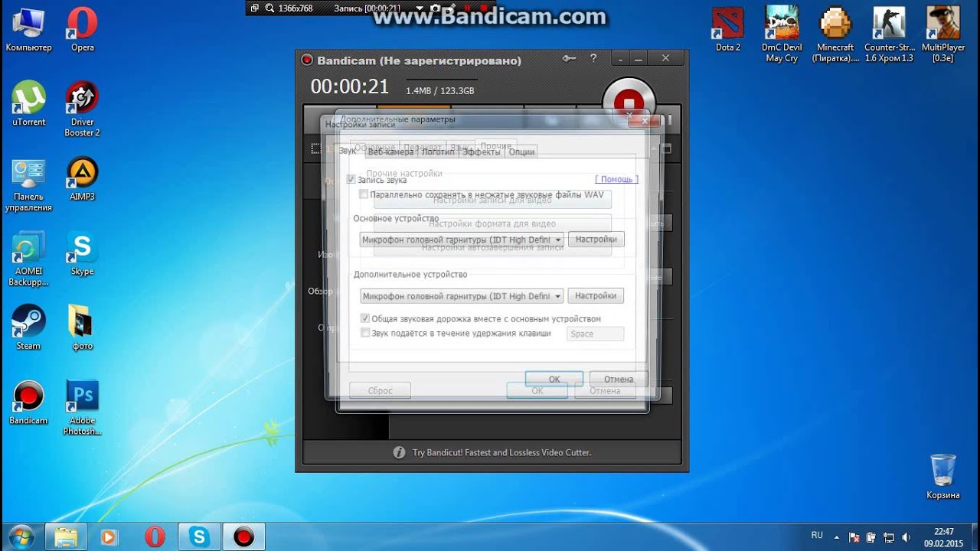Switch to the Эффекты tab

pos(482,152)
